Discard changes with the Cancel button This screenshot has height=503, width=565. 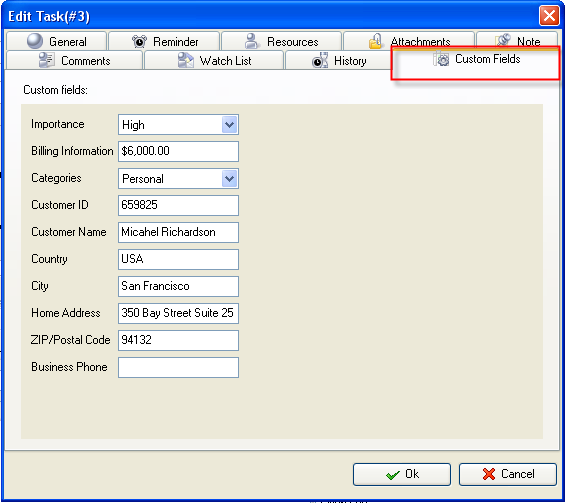pyautogui.click(x=508, y=474)
